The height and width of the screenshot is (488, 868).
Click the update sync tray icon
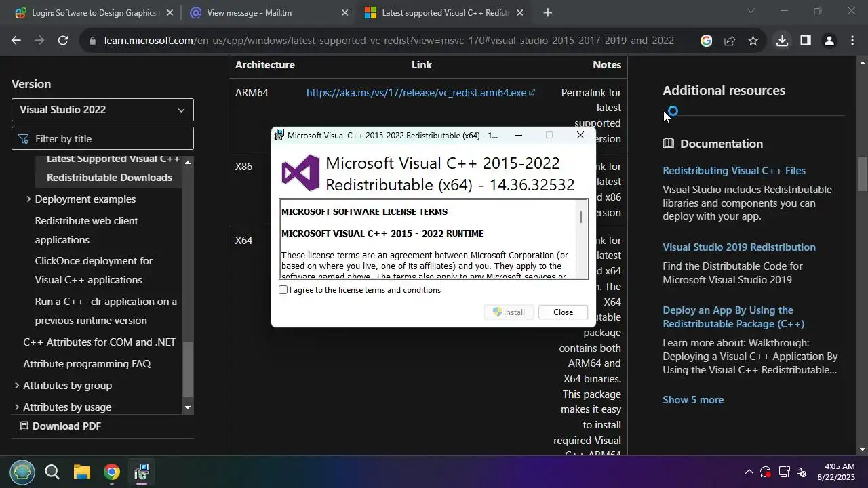(766, 472)
